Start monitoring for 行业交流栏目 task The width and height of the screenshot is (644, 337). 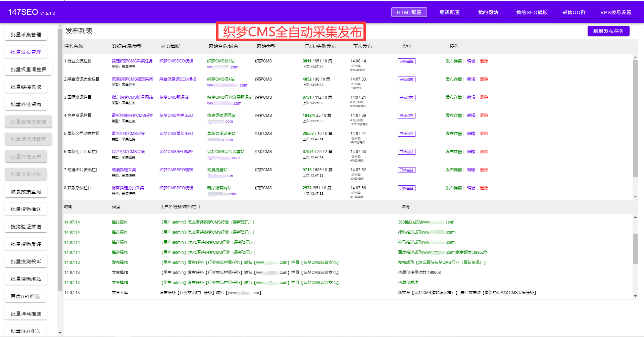(407, 61)
